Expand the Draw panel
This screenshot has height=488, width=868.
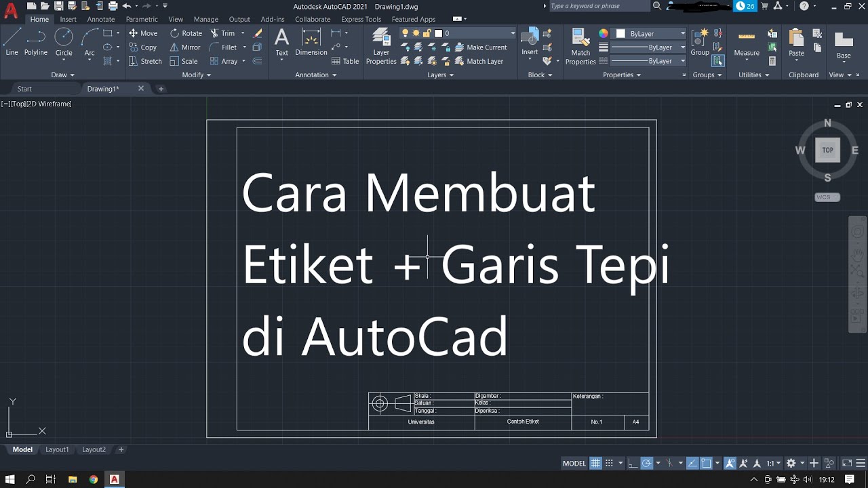pyautogui.click(x=62, y=75)
